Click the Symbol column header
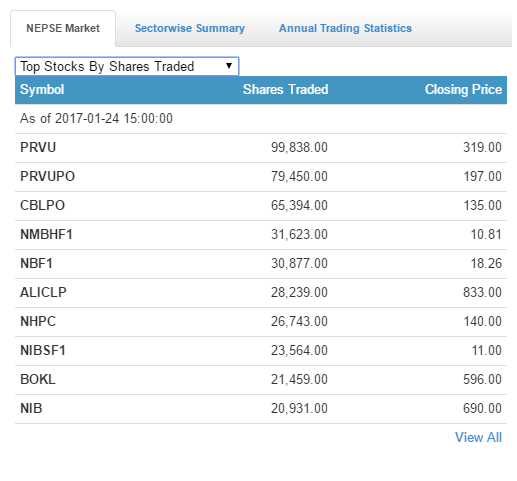This screenshot has height=481, width=517. [42, 90]
